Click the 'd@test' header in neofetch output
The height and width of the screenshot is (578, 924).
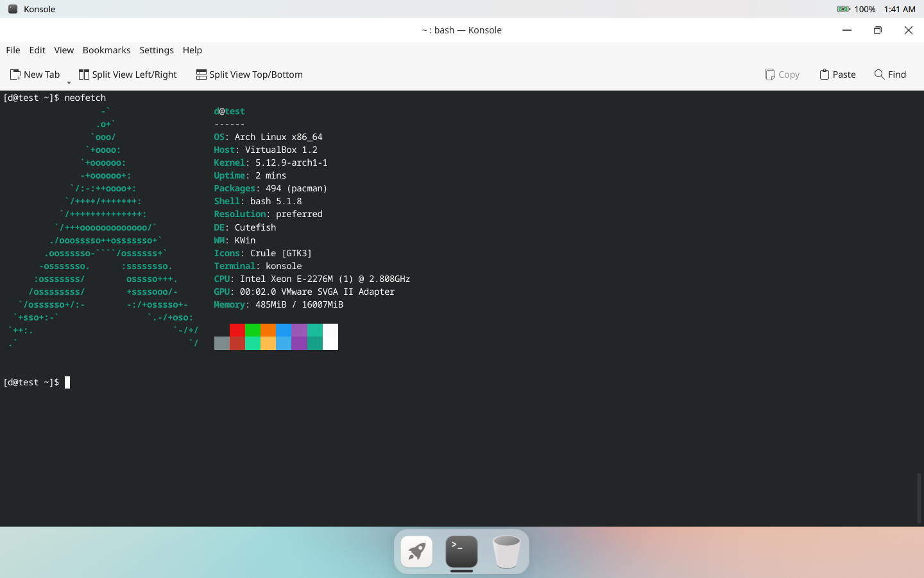230,111
